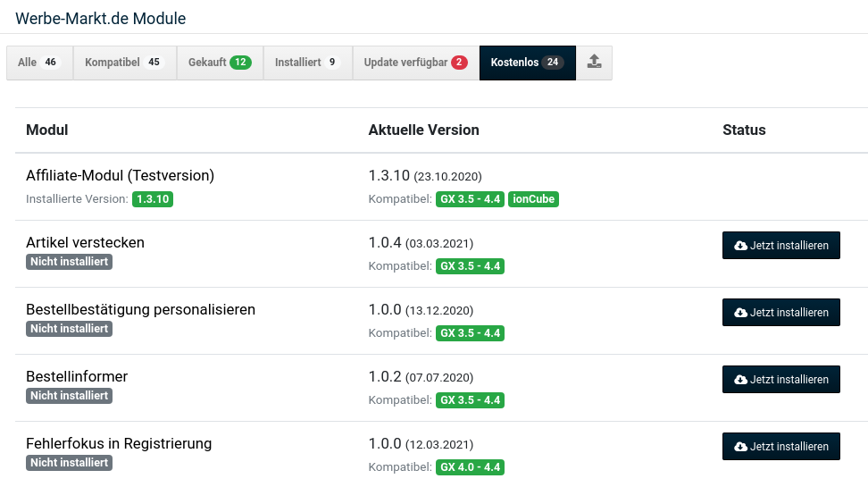The width and height of the screenshot is (868, 487).
Task: Click the Modul column header
Action: 47,130
